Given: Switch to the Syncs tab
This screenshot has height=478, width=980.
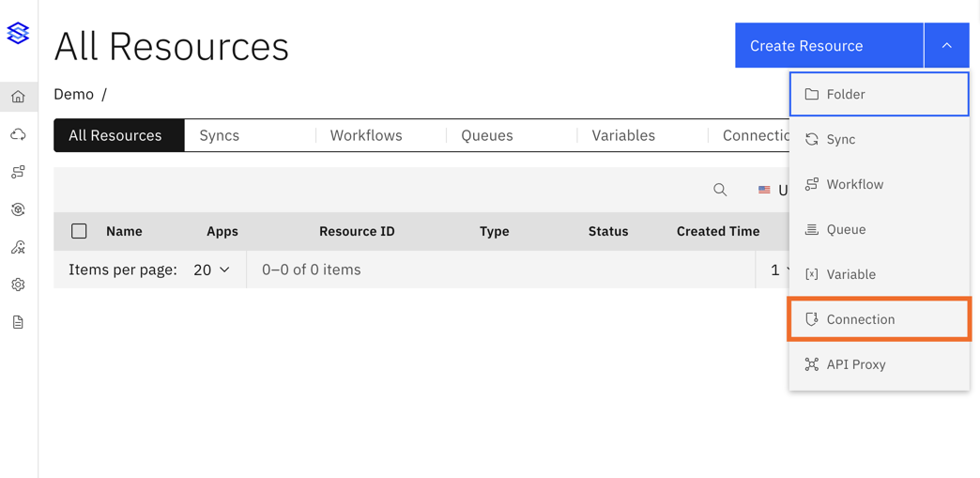Looking at the screenshot, I should (220, 135).
